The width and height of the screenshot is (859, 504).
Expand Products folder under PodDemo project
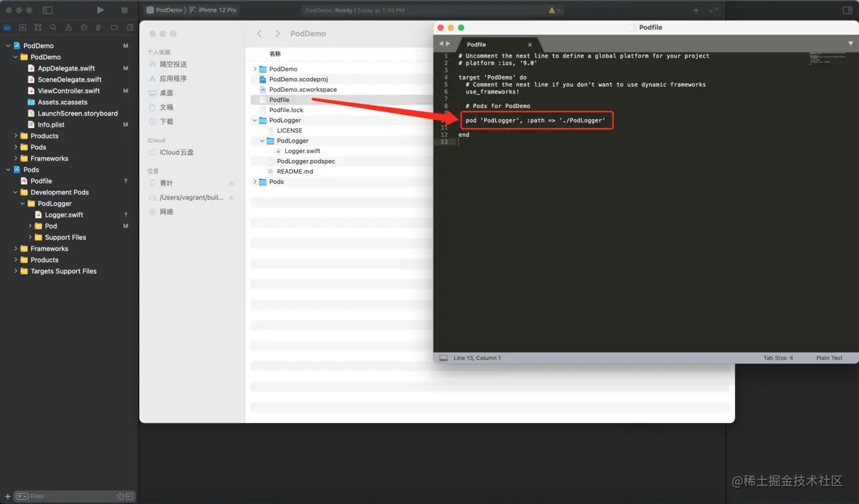tap(16, 136)
